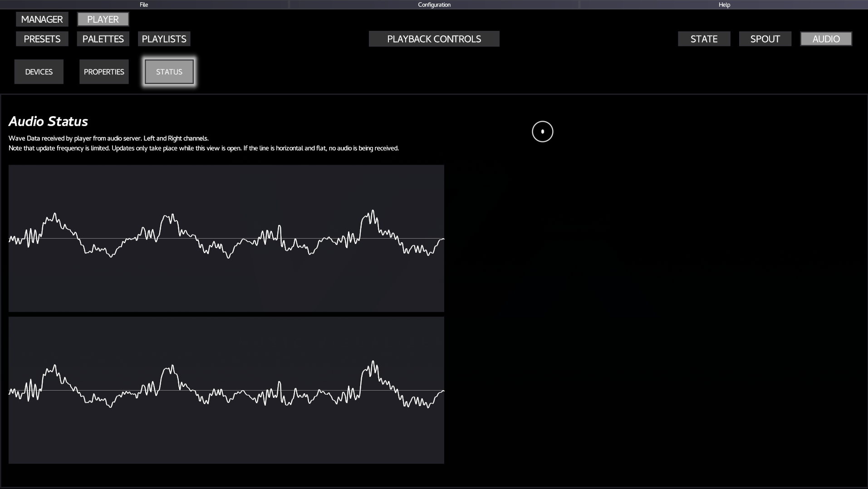Expand the PLAYBACK CONTROLS panel

(x=434, y=39)
